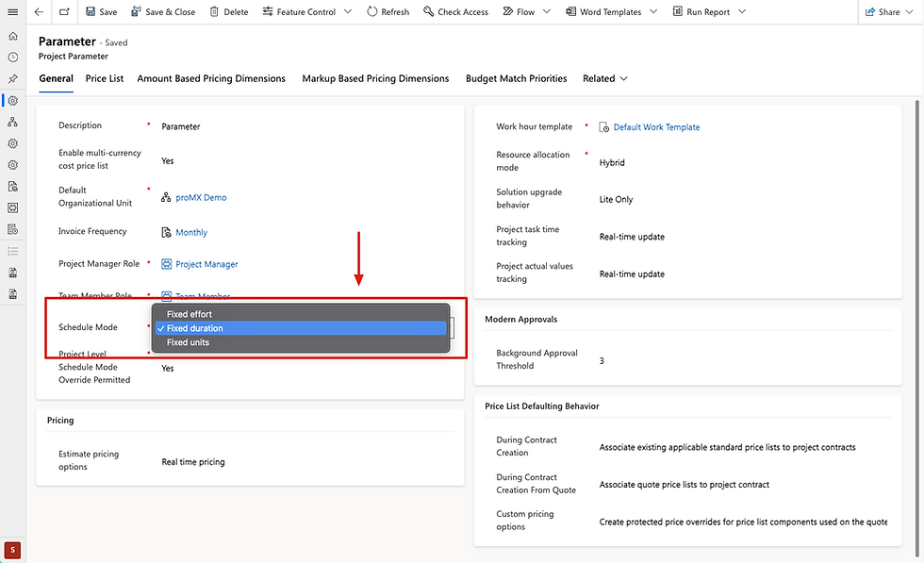Click the Background Approval Threshold field
The width and height of the screenshot is (924, 563).
coord(602,360)
